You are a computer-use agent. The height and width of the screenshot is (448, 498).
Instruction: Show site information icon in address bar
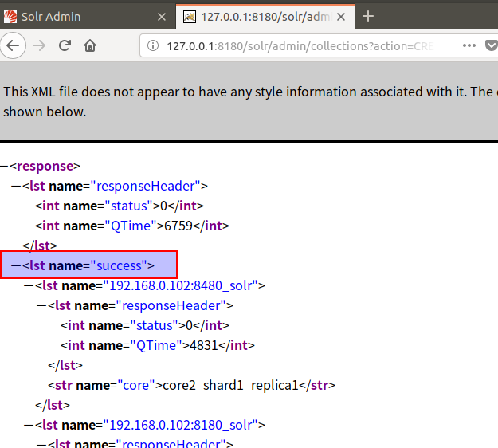tap(153, 45)
